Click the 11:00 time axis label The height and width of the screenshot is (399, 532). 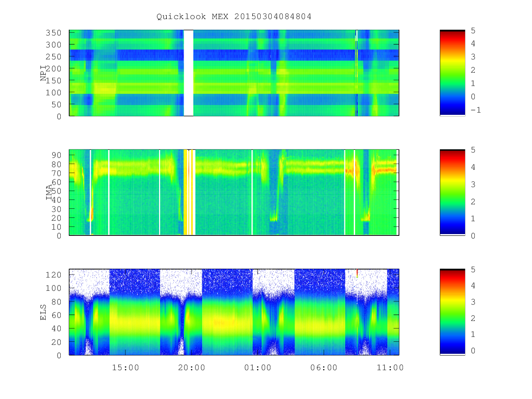390,368
